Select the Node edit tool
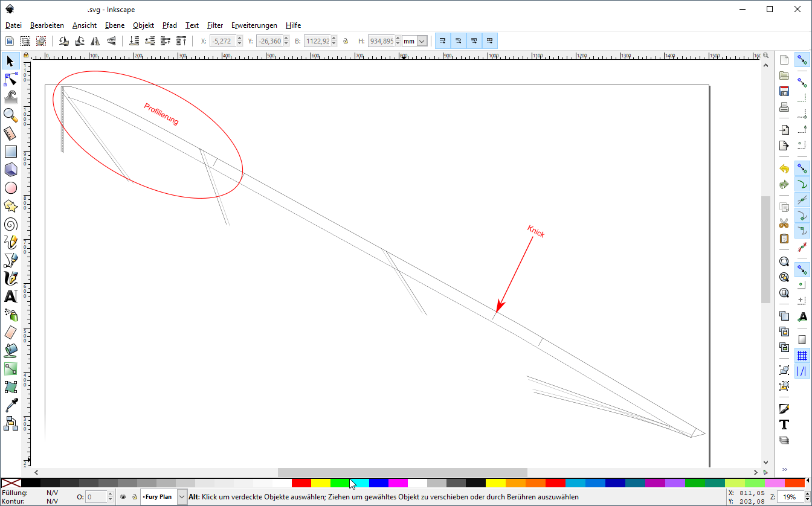This screenshot has height=506, width=812. click(x=11, y=79)
